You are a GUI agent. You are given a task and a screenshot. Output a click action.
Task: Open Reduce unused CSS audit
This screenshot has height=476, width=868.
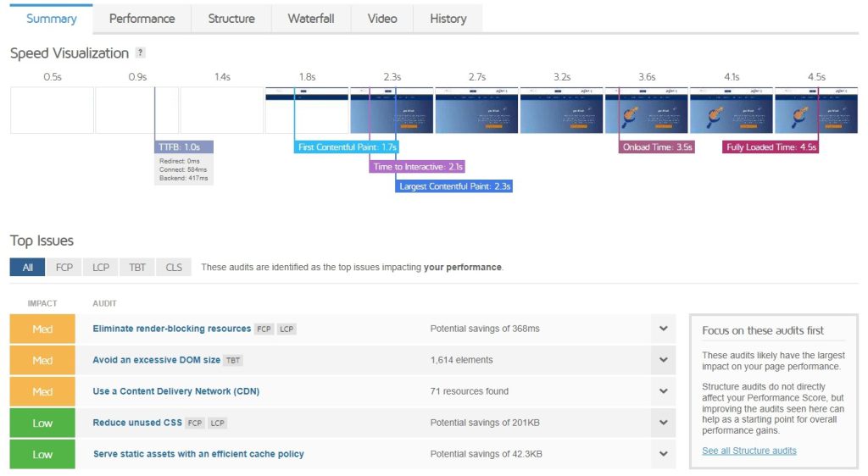coord(137,423)
